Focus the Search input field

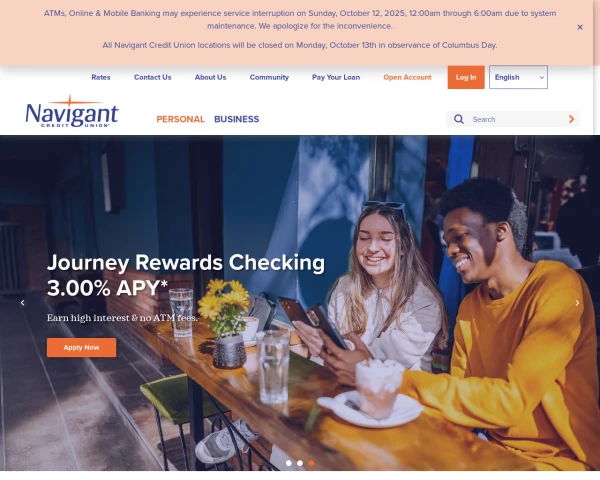point(517,119)
